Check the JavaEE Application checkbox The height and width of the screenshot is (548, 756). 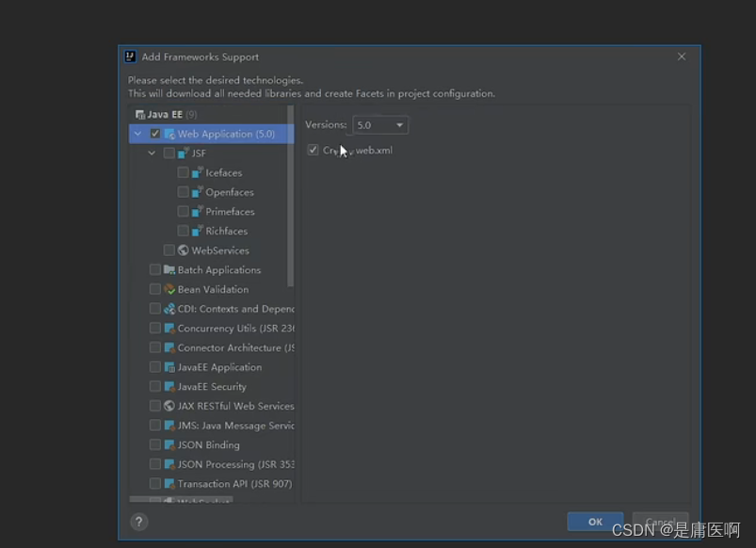154,367
